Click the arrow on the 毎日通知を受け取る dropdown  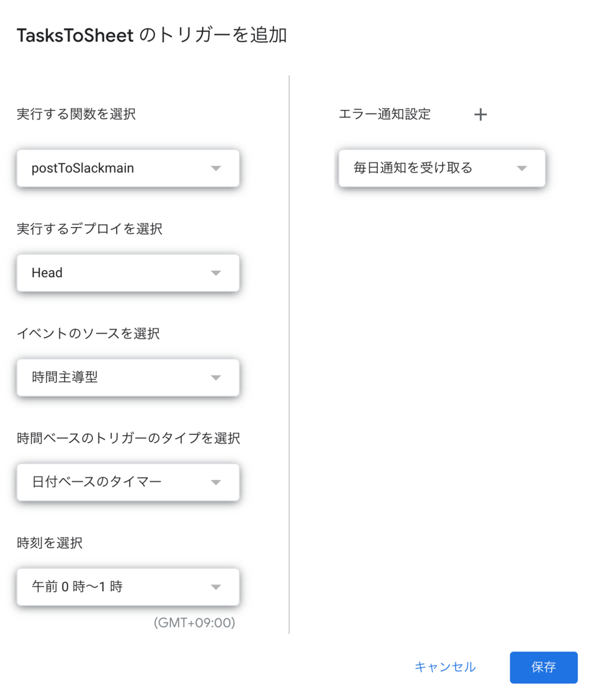click(522, 169)
